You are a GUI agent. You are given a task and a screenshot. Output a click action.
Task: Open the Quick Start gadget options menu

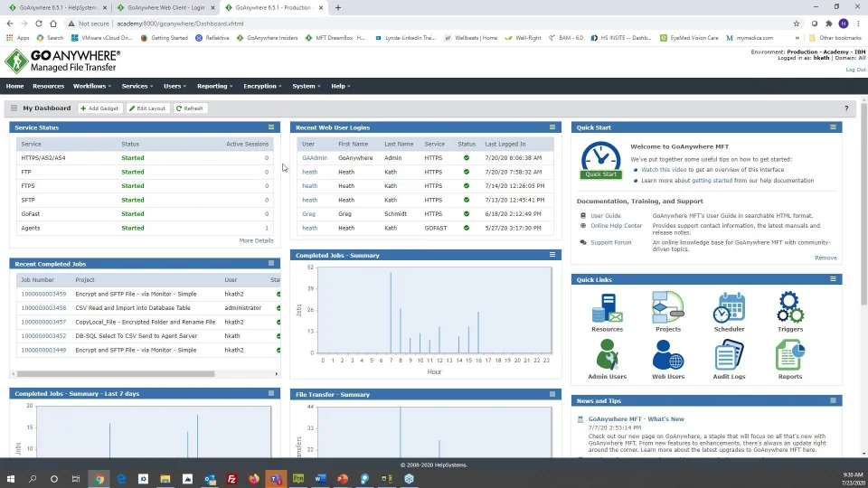(x=833, y=127)
